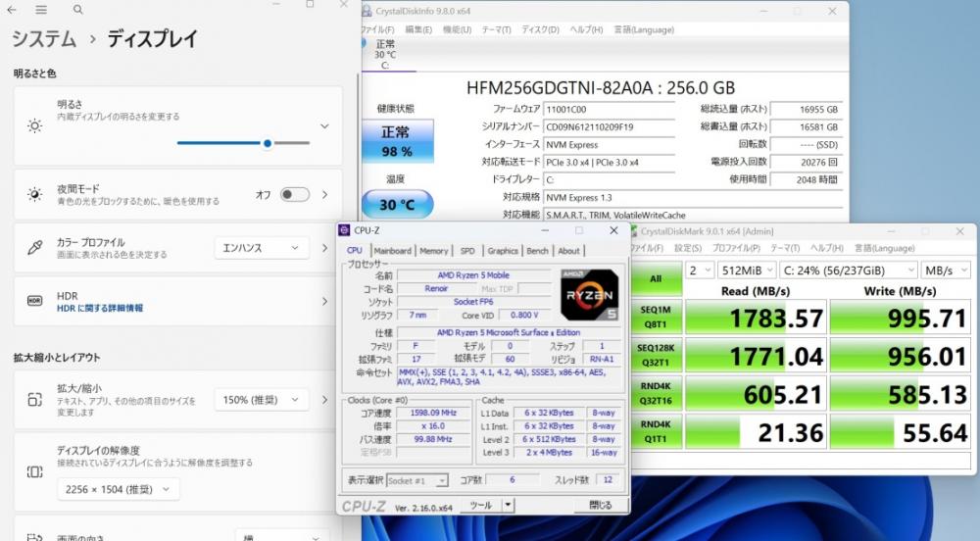Screen dimensions: 980x541
Task: Open night light settings chevron
Action: [x=325, y=194]
